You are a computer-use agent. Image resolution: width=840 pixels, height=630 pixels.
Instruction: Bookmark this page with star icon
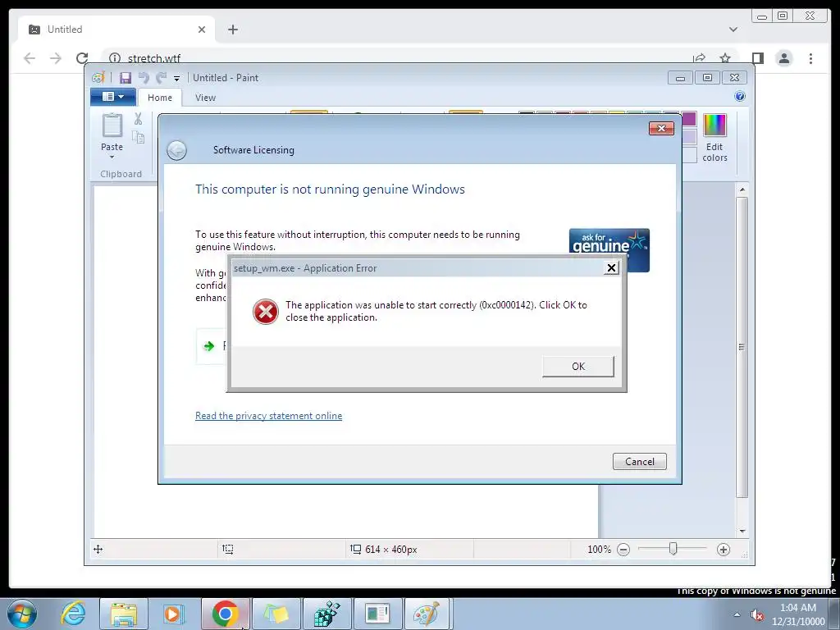(725, 58)
